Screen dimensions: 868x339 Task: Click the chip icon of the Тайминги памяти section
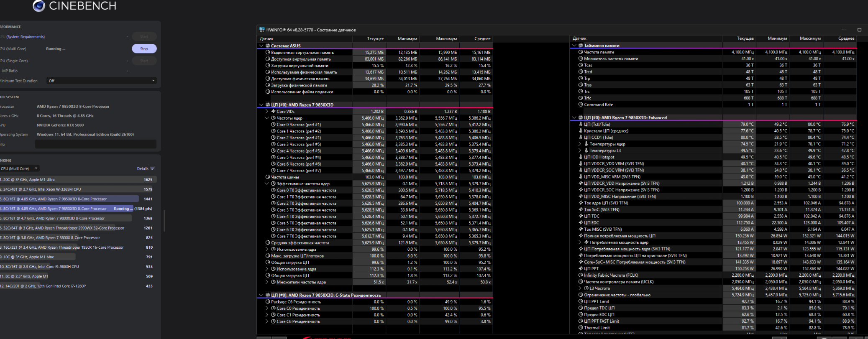pos(581,45)
